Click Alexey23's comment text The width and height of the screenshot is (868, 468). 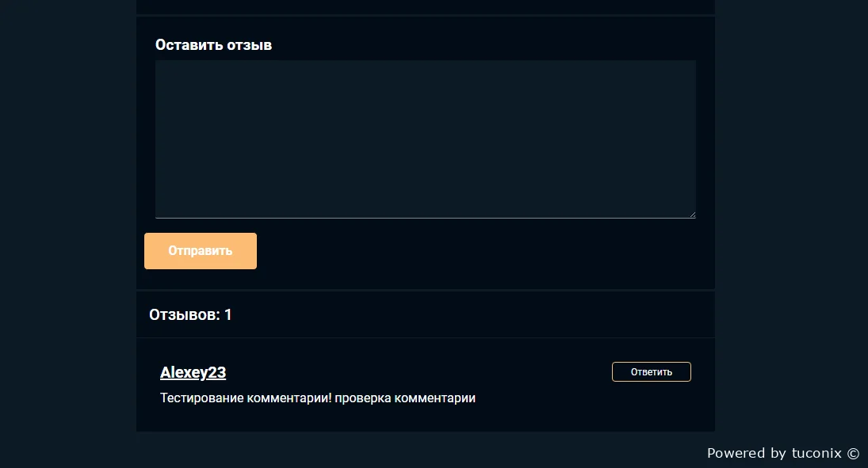click(x=318, y=398)
